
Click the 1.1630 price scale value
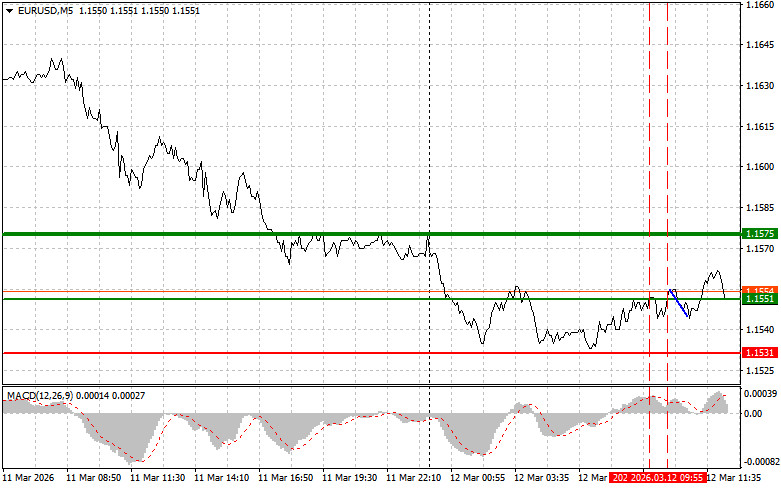760,86
